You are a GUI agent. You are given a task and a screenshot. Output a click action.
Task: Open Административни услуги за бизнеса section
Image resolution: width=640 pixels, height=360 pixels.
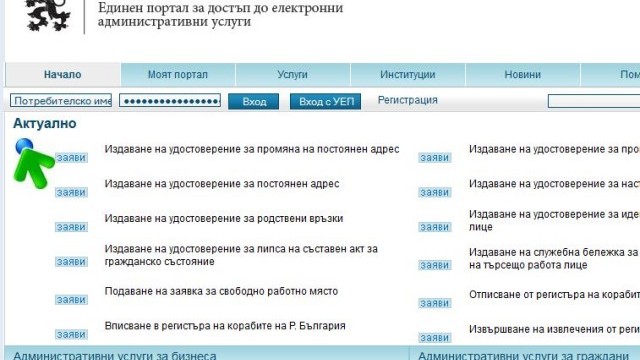pyautogui.click(x=115, y=355)
